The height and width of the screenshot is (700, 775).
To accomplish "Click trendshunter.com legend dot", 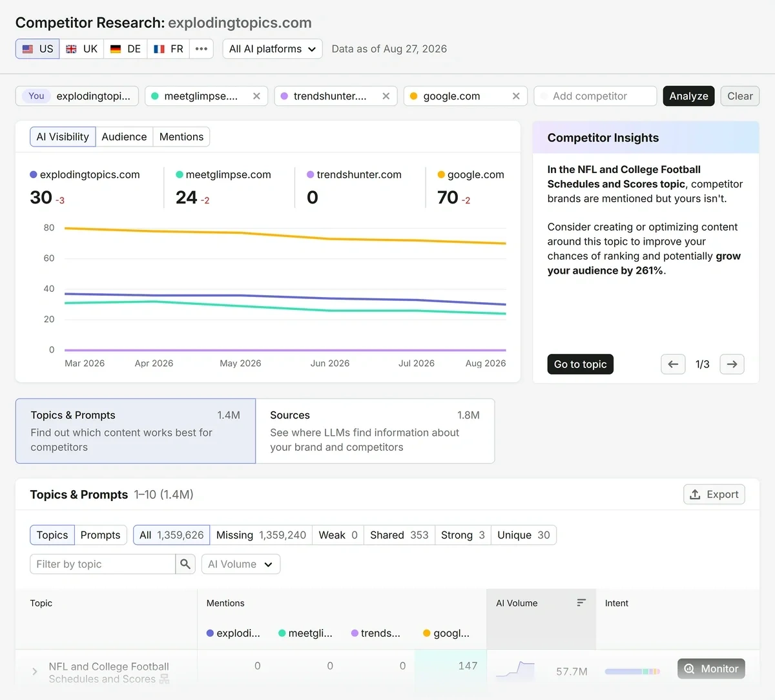I will pyautogui.click(x=311, y=175).
